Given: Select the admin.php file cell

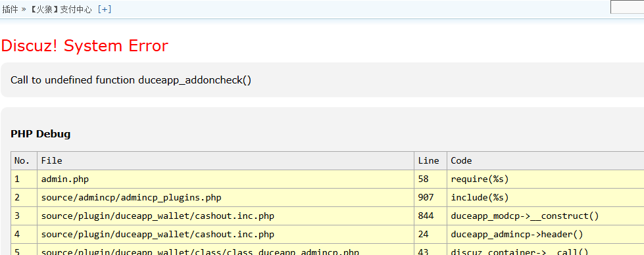Looking at the screenshot, I should tap(226, 179).
